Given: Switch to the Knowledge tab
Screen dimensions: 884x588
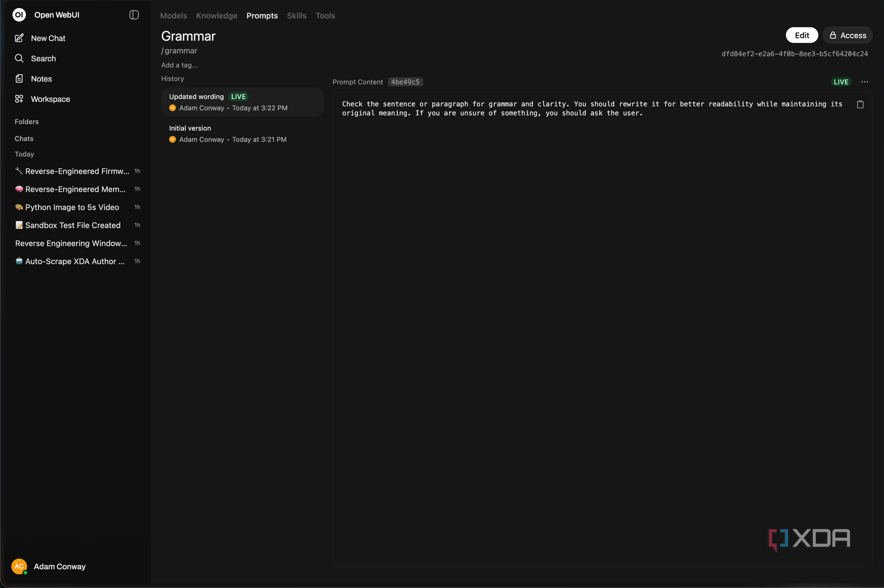Looking at the screenshot, I should coord(216,16).
